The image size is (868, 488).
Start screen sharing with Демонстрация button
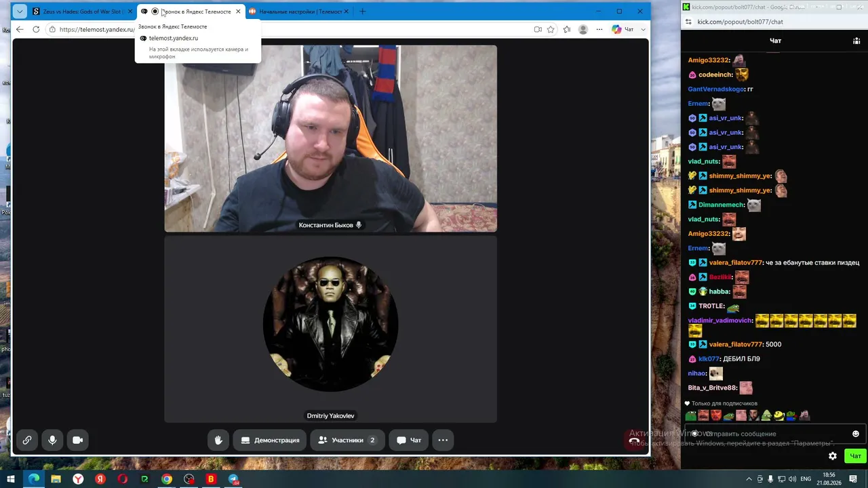(x=270, y=440)
